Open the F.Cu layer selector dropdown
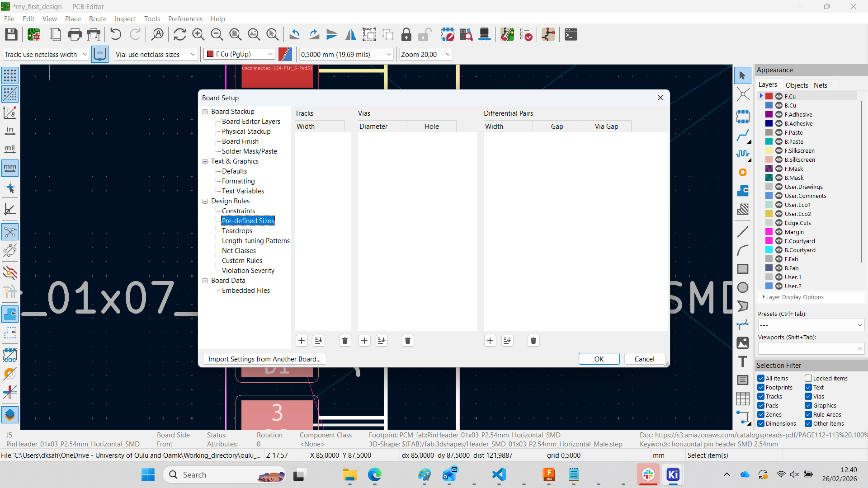This screenshot has width=868, height=488. pyautogui.click(x=240, y=54)
